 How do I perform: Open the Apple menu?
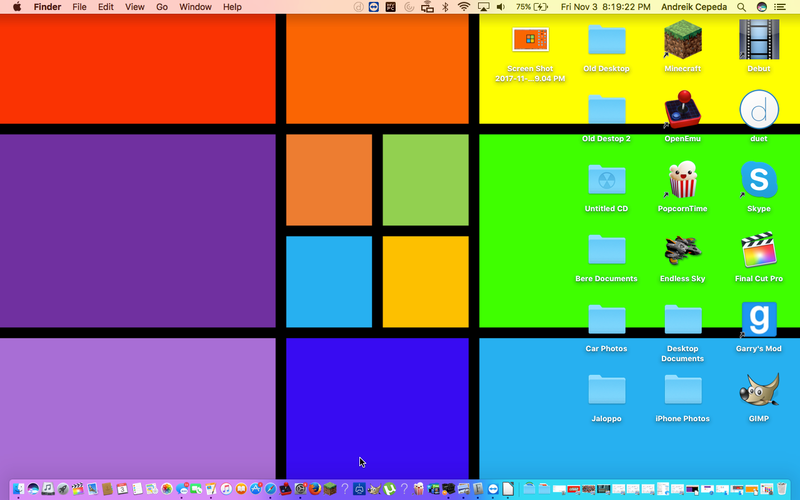(x=17, y=7)
